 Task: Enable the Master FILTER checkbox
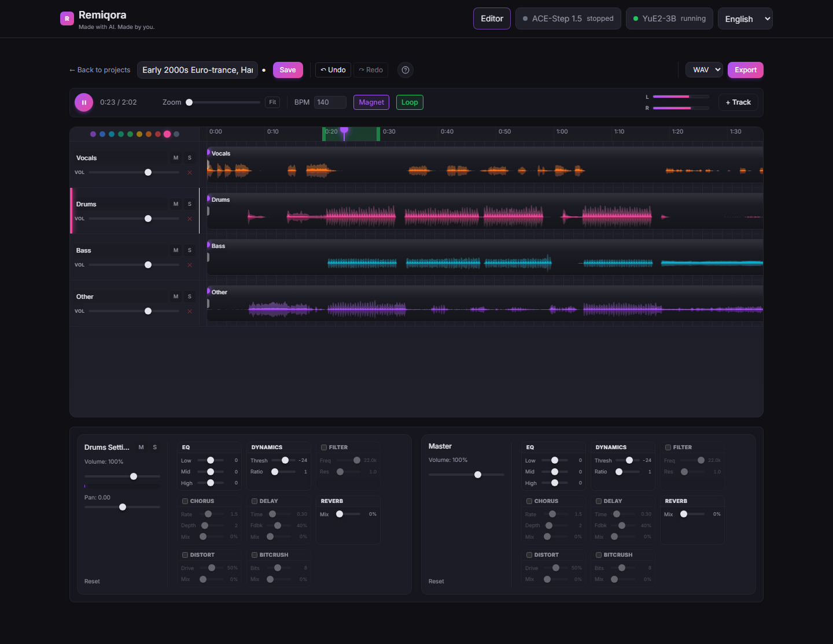[668, 447]
